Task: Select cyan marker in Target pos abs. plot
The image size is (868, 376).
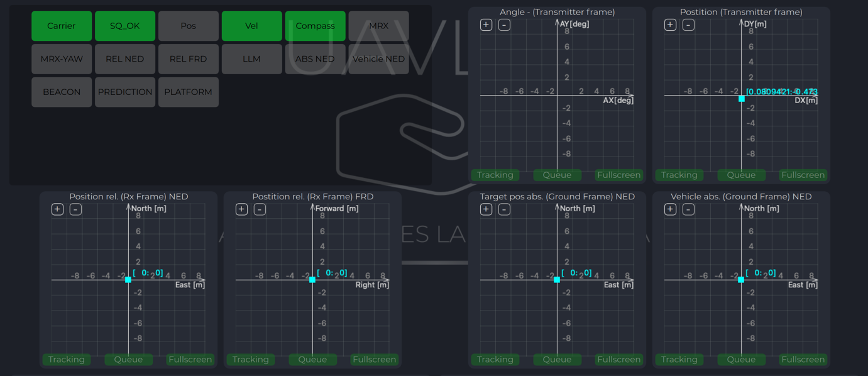Action: (557, 280)
